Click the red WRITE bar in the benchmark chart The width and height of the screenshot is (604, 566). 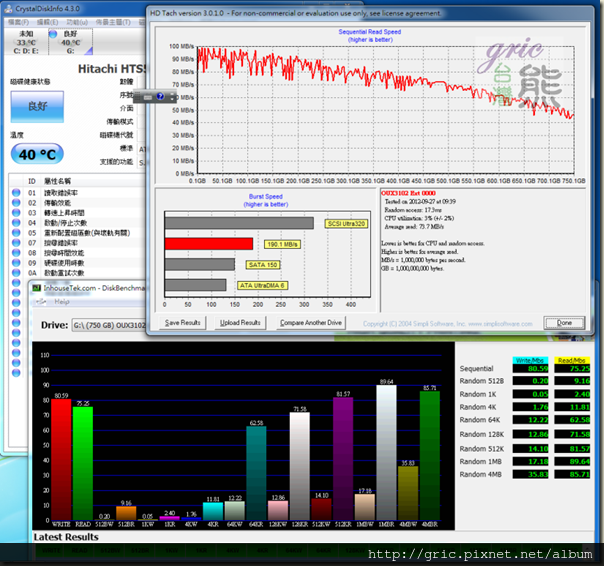61,460
